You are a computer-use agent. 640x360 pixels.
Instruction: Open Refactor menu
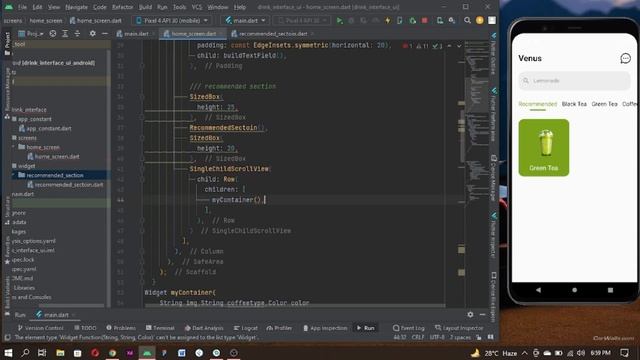pyautogui.click(x=122, y=7)
